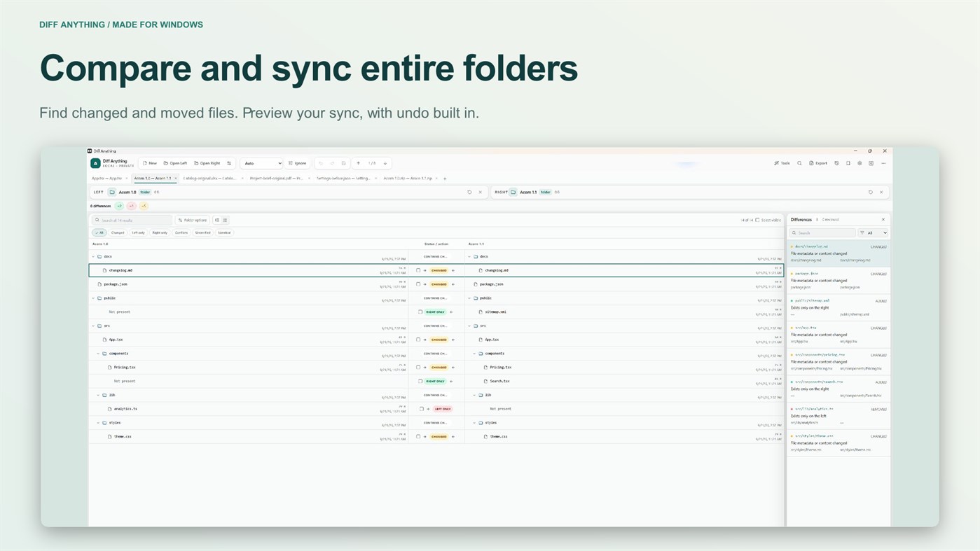Collapse the right src folder

pos(469,326)
